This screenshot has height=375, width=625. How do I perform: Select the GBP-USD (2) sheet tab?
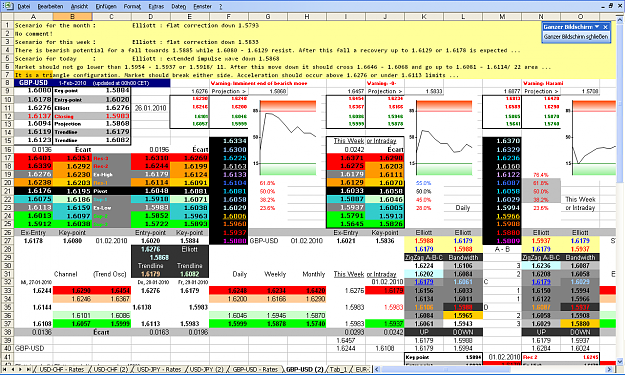pyautogui.click(x=305, y=369)
